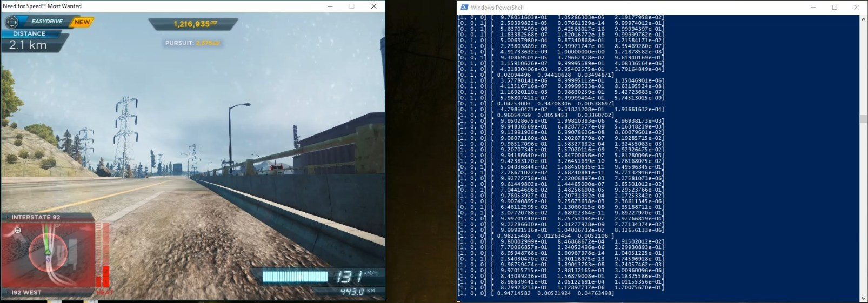Click the line containing 0.04753003 in PowerShell
The image size is (868, 303).
(536, 103)
